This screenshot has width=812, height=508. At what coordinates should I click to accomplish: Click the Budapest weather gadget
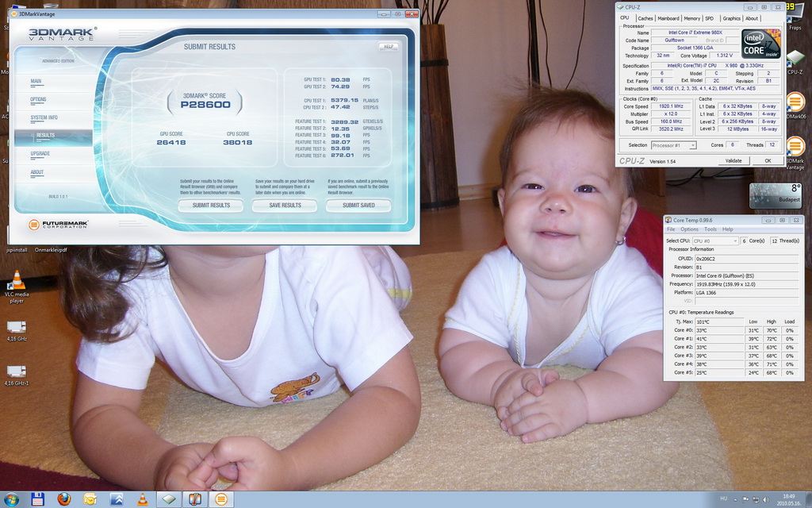776,195
